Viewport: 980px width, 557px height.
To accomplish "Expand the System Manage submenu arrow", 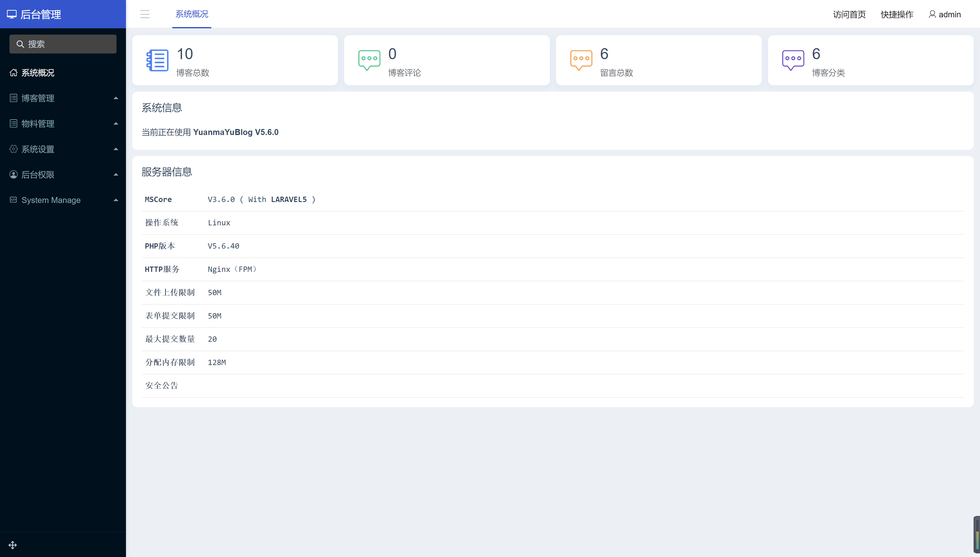I will (116, 200).
